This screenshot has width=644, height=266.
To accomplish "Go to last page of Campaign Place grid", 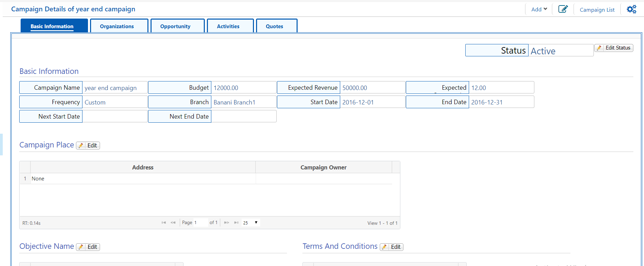I will [236, 223].
